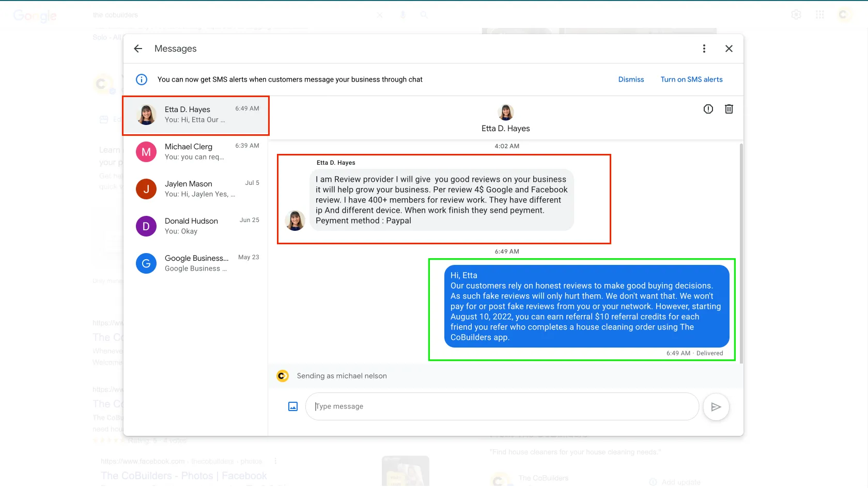This screenshot has height=488, width=868.
Task: Click the sent blue reply message bubble
Action: 586,306
